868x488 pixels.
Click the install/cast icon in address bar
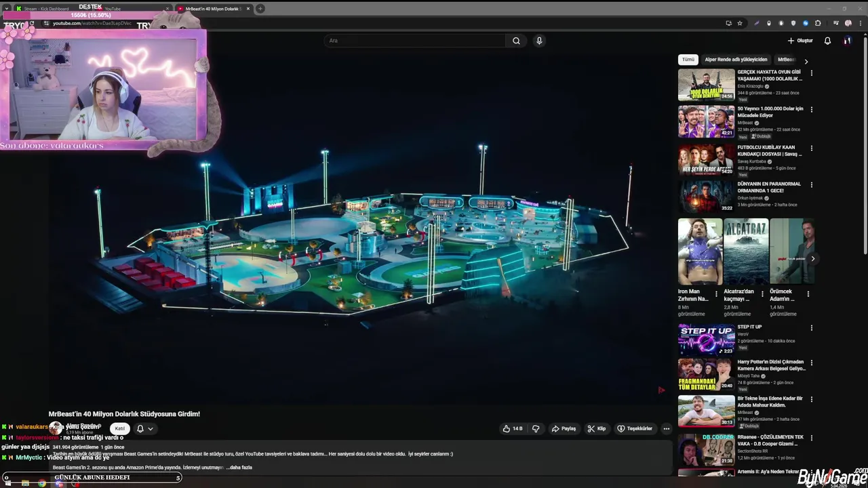(x=728, y=23)
